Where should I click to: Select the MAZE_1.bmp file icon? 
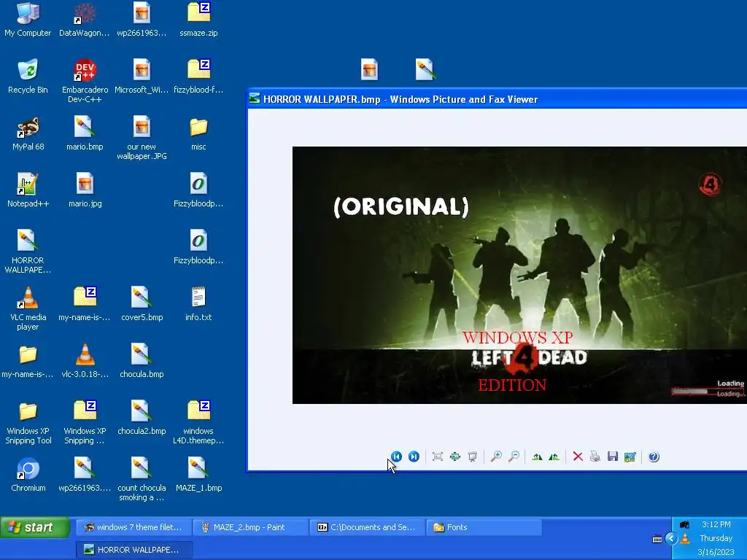pyautogui.click(x=198, y=475)
